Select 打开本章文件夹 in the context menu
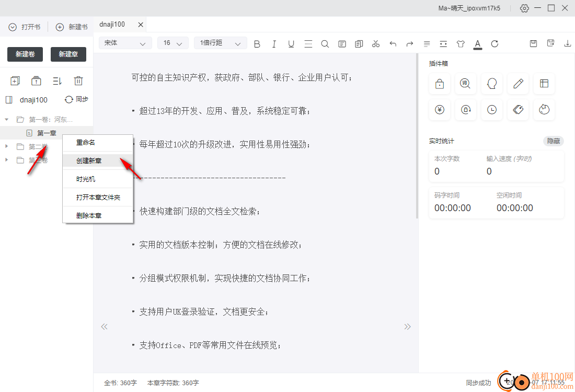575x392 pixels. pos(98,197)
